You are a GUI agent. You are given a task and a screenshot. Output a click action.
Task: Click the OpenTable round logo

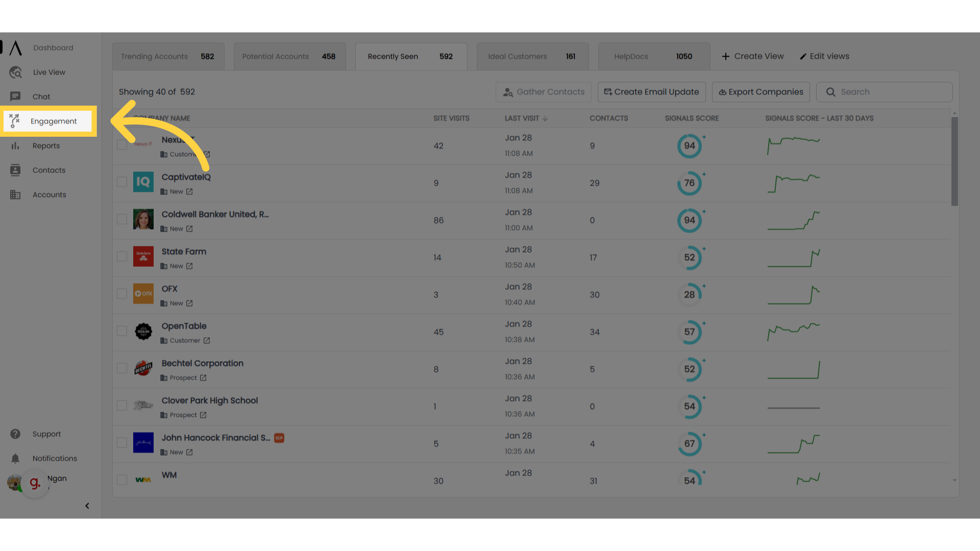(143, 332)
